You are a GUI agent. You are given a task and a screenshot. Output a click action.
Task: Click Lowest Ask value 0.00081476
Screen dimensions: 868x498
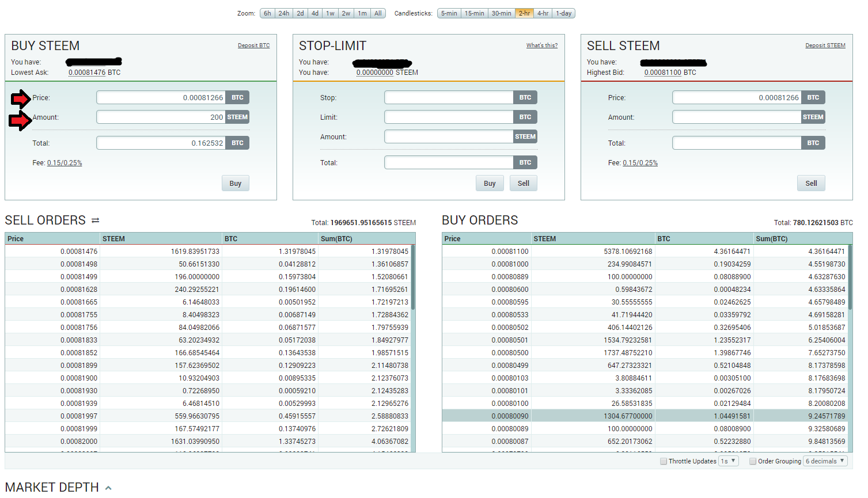[x=87, y=73]
